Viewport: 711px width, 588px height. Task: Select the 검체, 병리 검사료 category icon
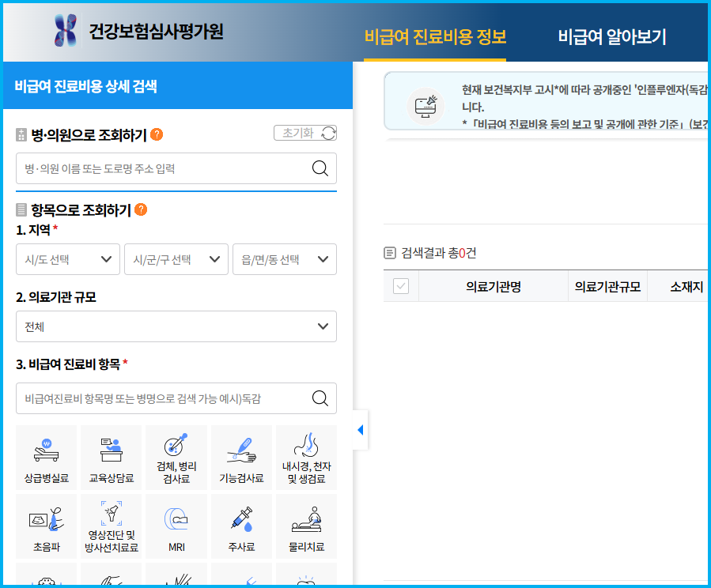[176, 458]
